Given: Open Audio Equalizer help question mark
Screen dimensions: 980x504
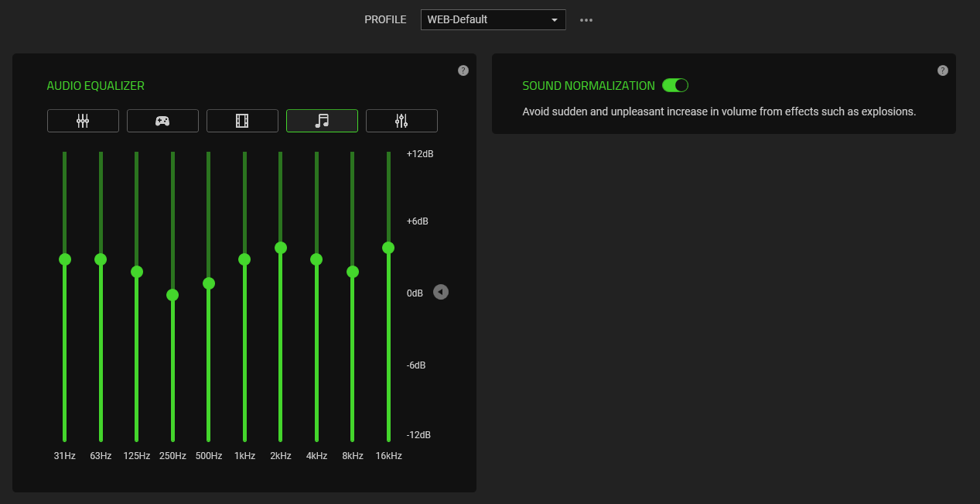Looking at the screenshot, I should 463,70.
